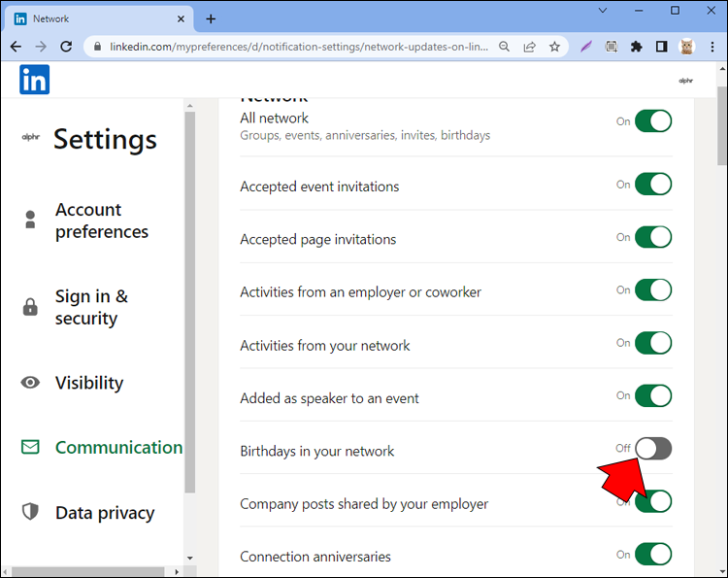Open the Account preferences section
Viewport: 728px width, 578px height.
(x=101, y=221)
